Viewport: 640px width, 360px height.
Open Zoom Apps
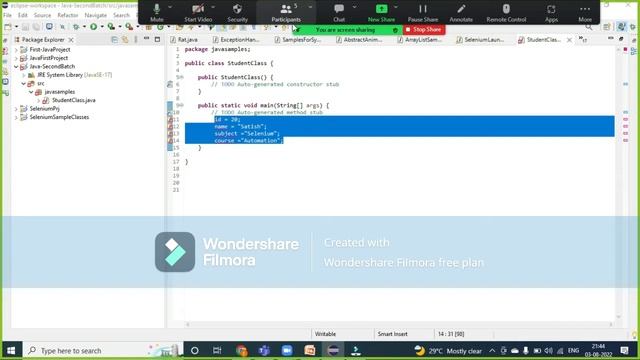(551, 12)
